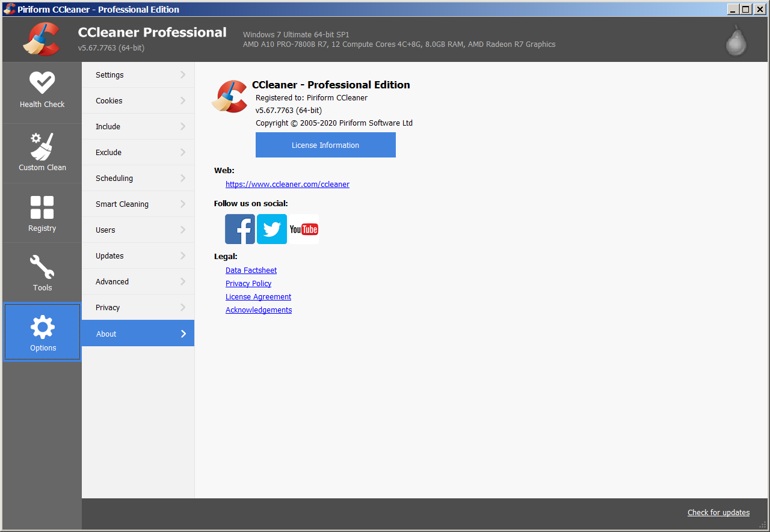
Task: Open the Tools wrench section
Action: [x=42, y=273]
